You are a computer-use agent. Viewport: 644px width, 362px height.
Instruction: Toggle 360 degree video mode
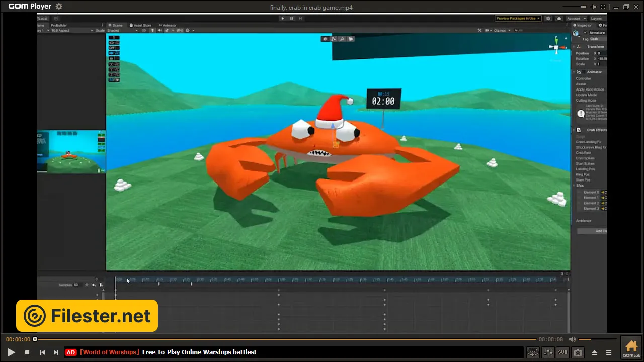pos(533,352)
